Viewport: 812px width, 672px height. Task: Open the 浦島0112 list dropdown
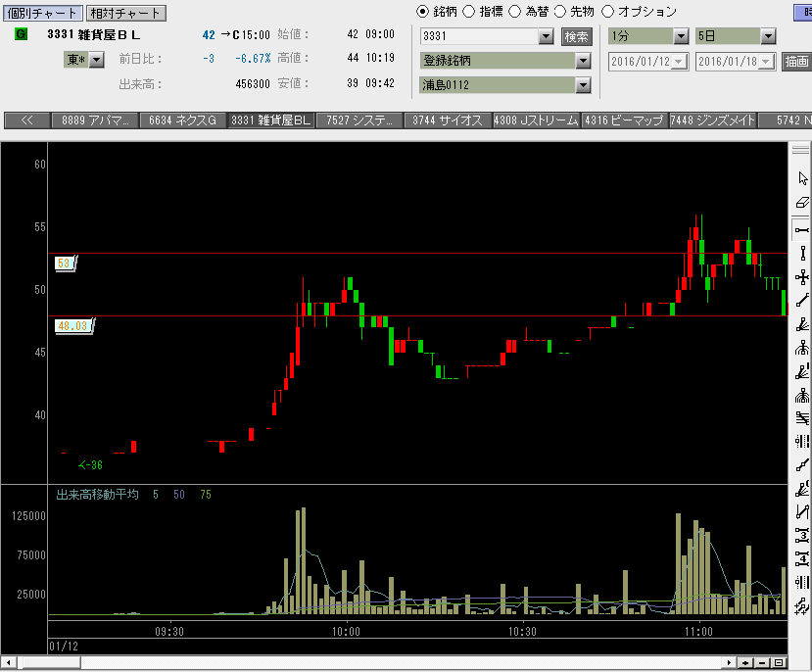[583, 85]
